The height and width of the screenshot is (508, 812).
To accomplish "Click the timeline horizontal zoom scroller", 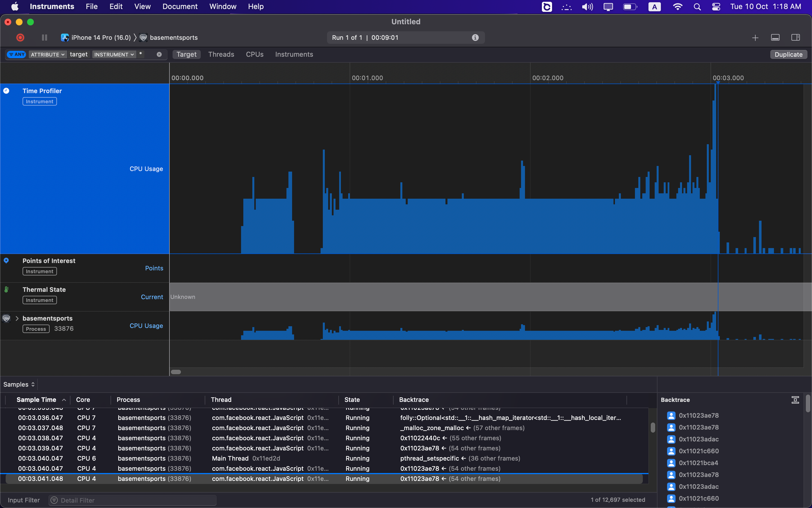I will 176,372.
